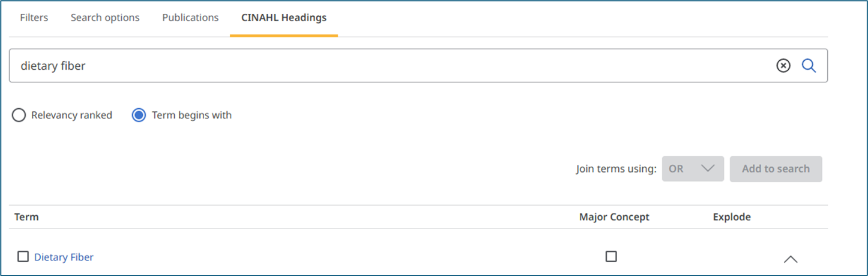868x276 pixels.
Task: Tick the checkbox beside Dietary Fiber term
Action: 23,257
